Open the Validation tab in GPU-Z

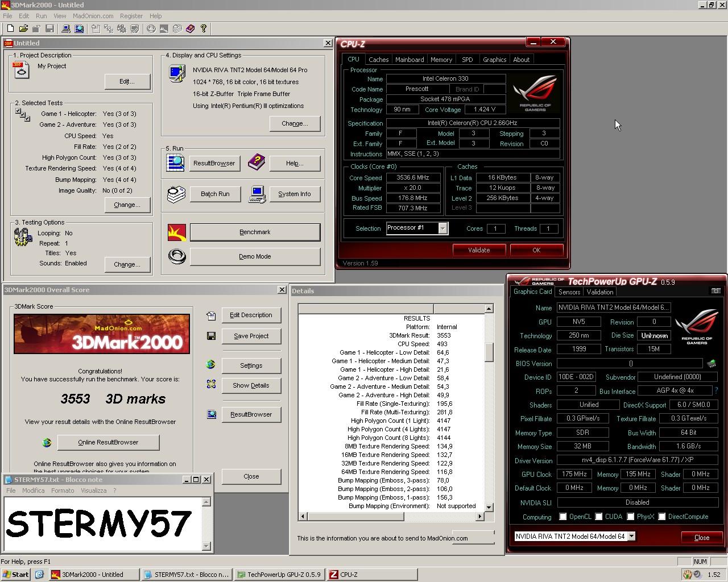pos(600,292)
